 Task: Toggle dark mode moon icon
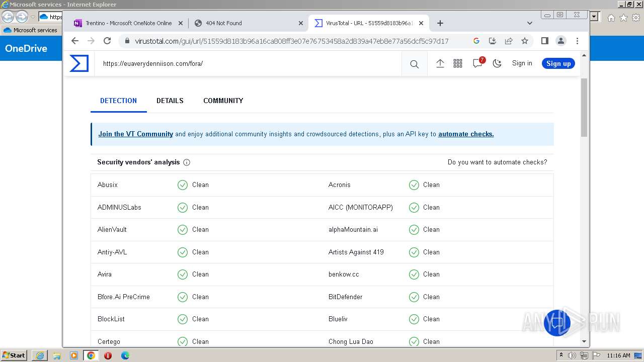tap(497, 63)
